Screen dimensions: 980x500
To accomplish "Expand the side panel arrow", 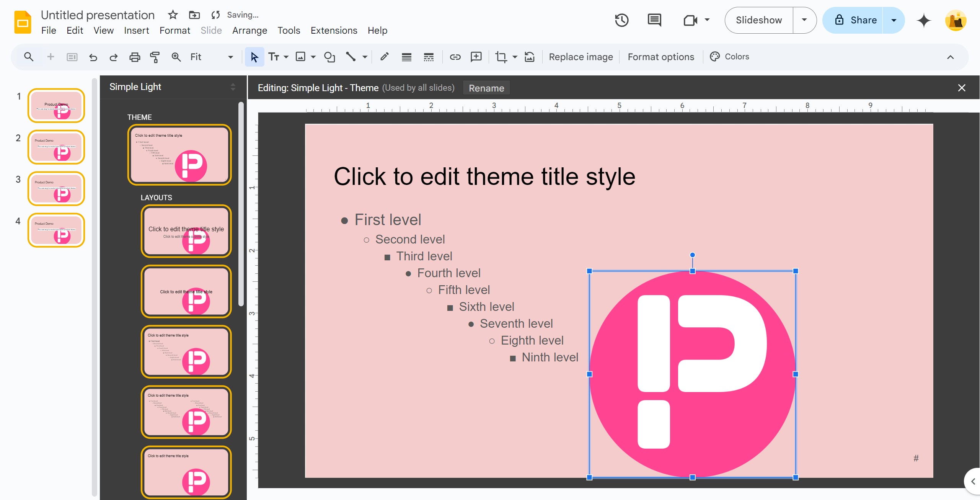I will pos(973,481).
